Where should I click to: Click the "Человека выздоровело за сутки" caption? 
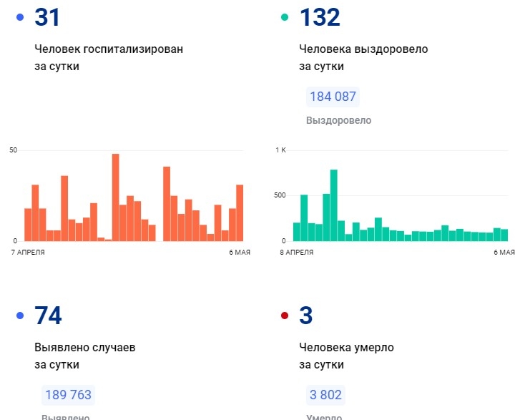point(363,58)
